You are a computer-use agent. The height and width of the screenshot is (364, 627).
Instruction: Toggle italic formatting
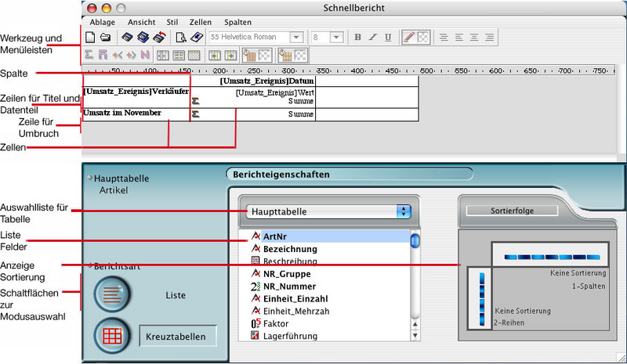(372, 38)
